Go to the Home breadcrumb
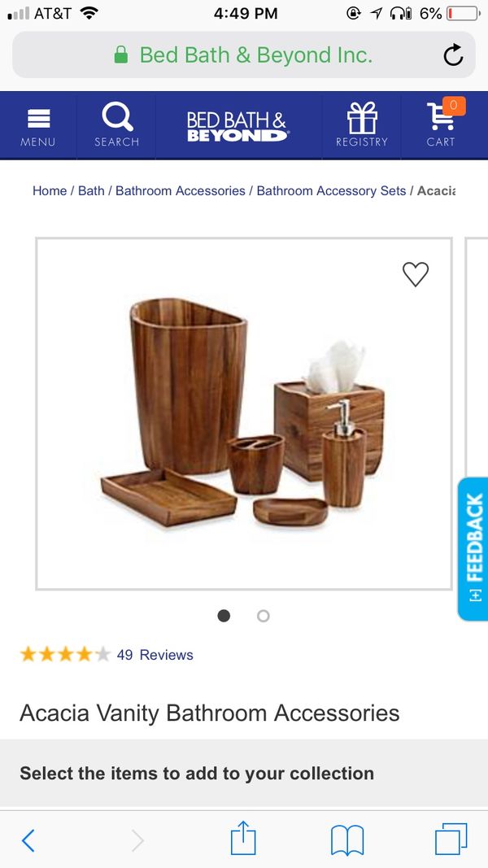488x868 pixels. coord(50,191)
